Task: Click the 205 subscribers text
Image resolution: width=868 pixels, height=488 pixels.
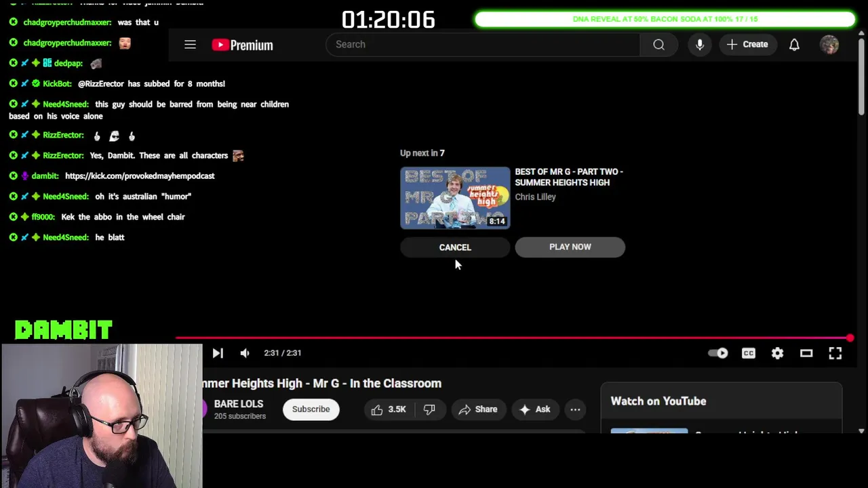Action: [240, 416]
